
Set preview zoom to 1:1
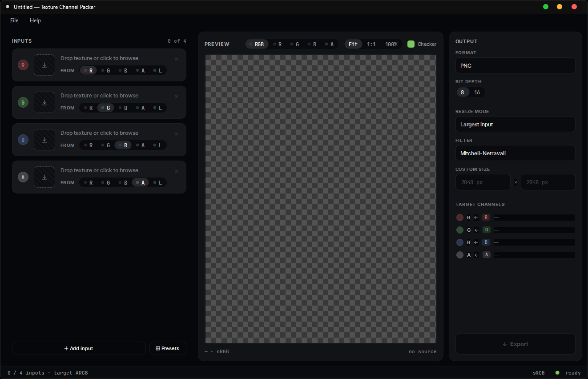click(371, 44)
